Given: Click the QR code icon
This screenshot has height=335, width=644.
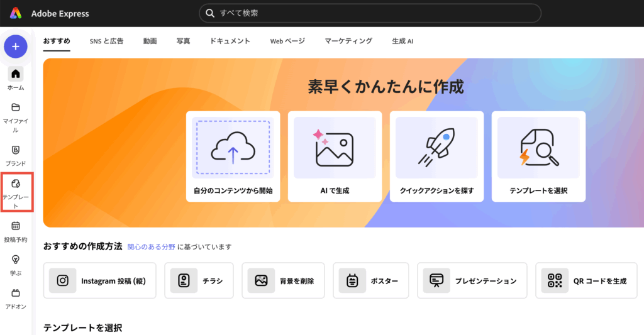Looking at the screenshot, I should coord(555,280).
